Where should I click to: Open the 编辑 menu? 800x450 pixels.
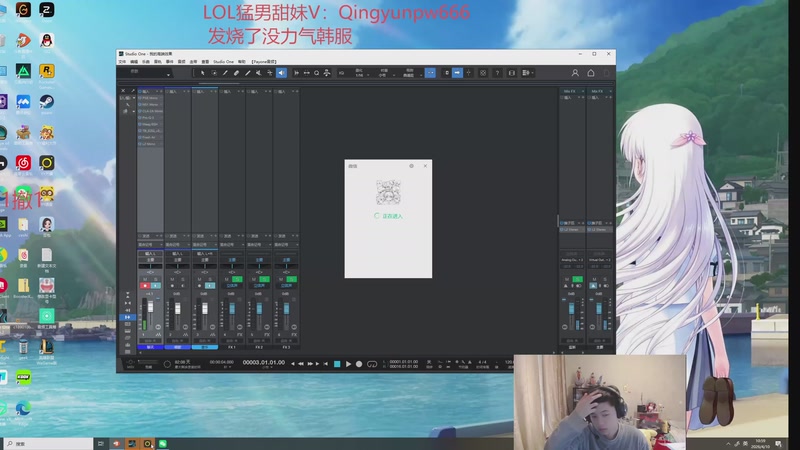(x=134, y=62)
